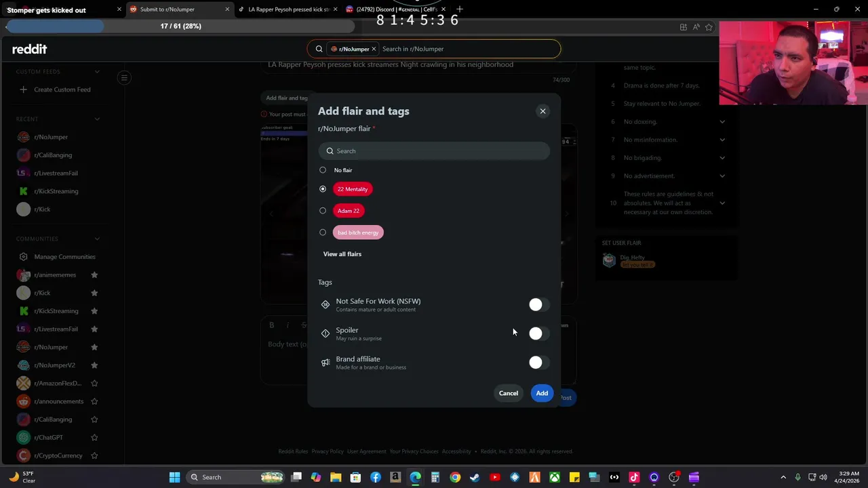Screen dimensions: 868x488
Task: Select the Adam 22 flair radio
Action: click(323, 211)
